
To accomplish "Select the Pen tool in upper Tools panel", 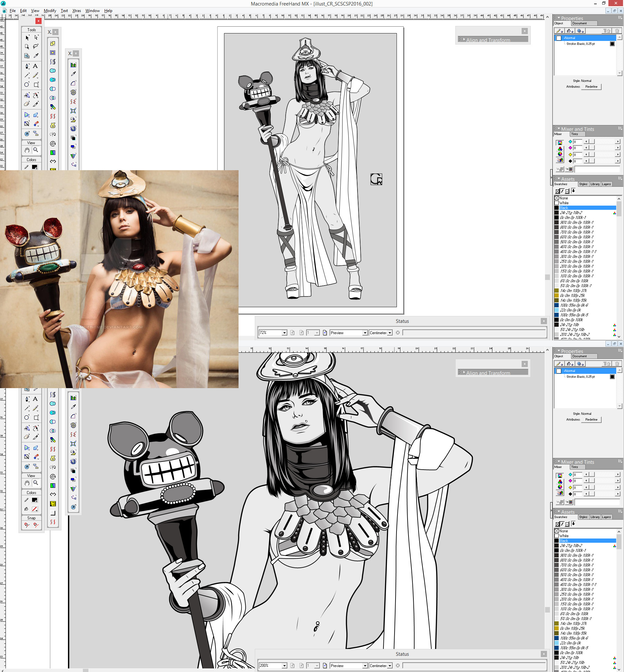I will click(27, 66).
